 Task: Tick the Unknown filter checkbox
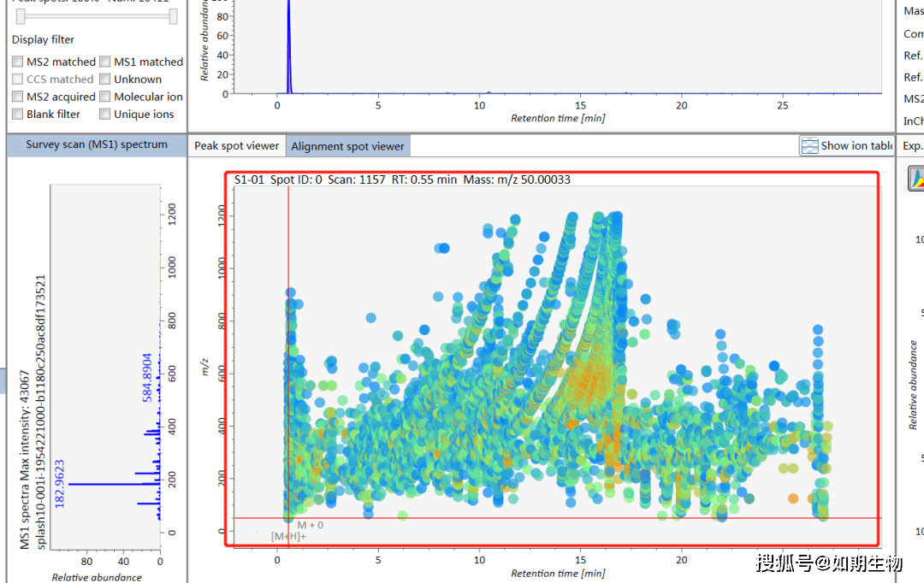[105, 79]
